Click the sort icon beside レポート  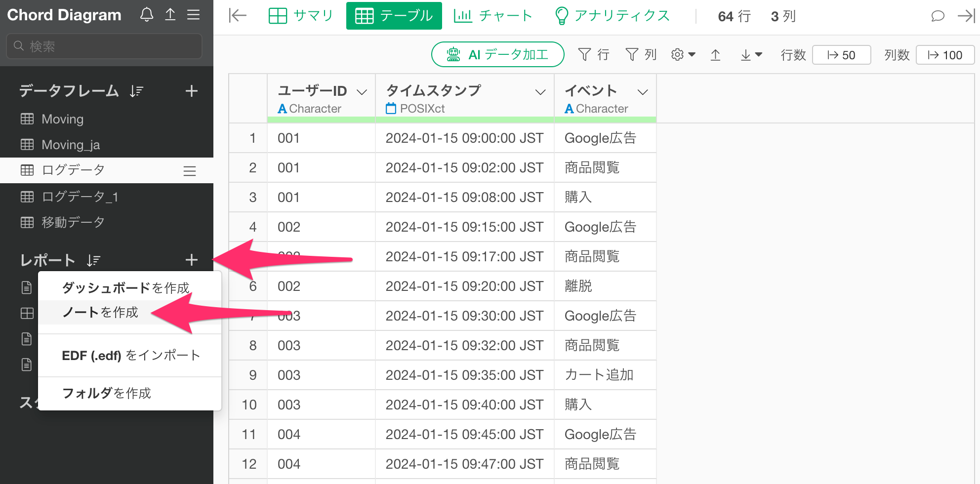[93, 260]
